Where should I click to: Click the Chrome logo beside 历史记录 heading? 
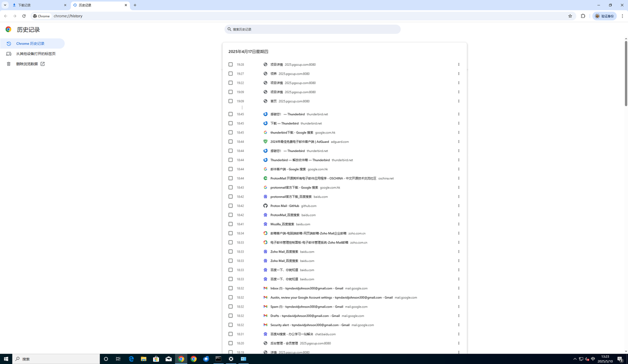[x=8, y=29]
